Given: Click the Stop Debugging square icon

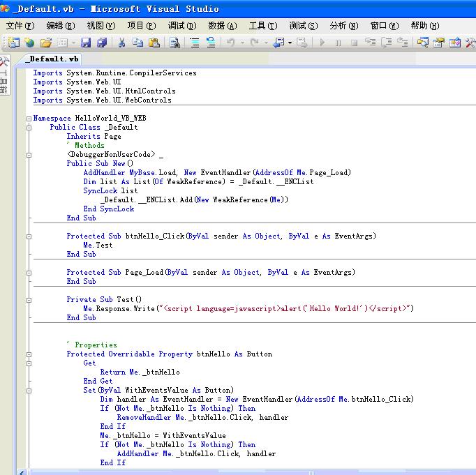Looking at the screenshot, I should coord(354,43).
